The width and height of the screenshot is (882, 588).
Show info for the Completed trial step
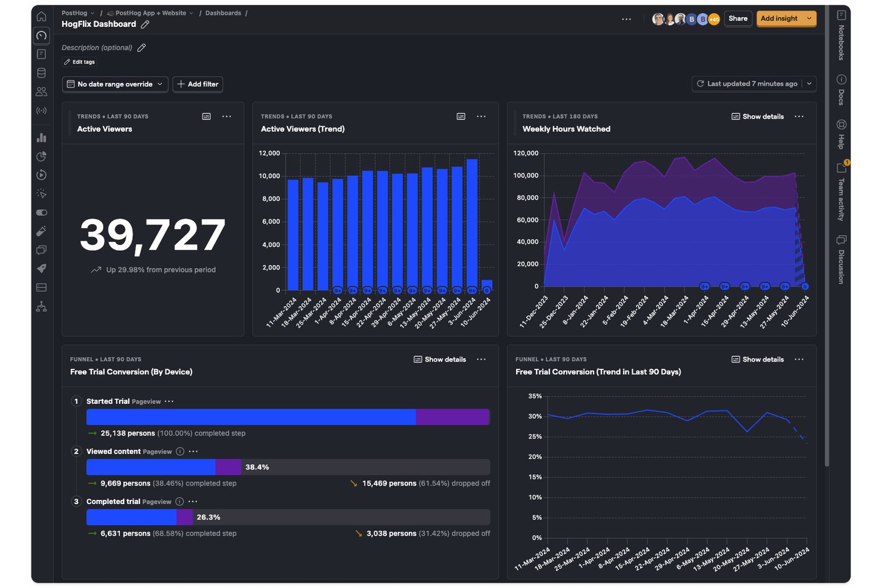[x=179, y=502]
